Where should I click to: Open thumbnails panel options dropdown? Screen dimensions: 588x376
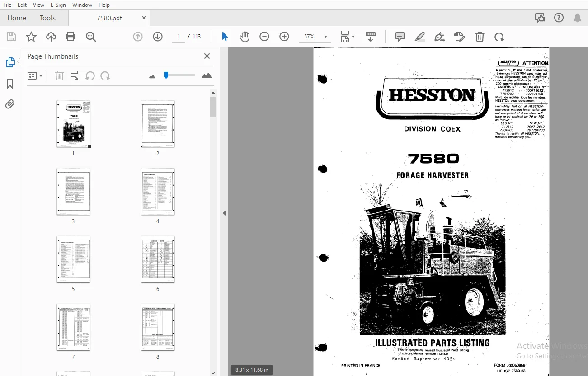point(35,75)
